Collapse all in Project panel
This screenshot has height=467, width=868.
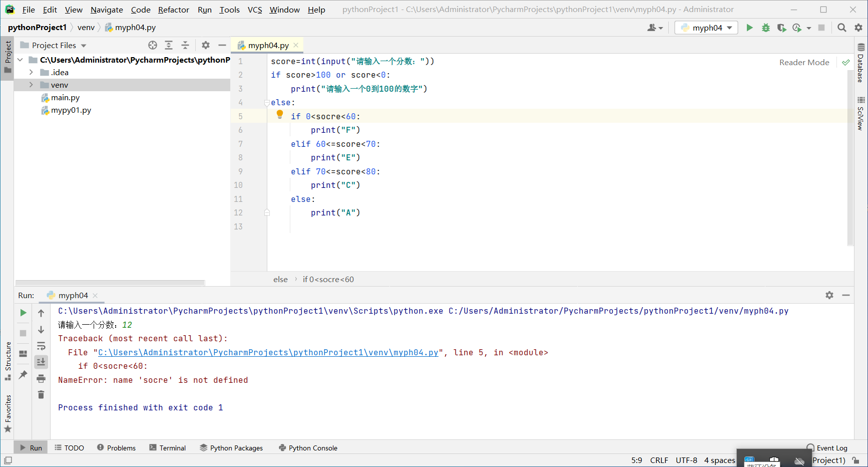[x=185, y=45]
